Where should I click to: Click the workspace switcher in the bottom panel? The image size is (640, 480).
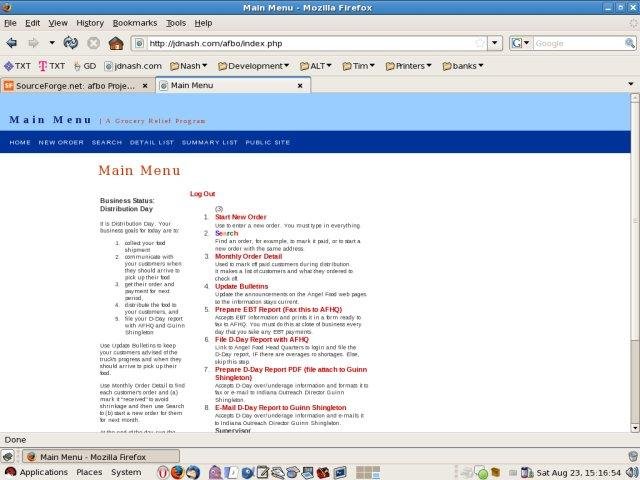[x=368, y=473]
